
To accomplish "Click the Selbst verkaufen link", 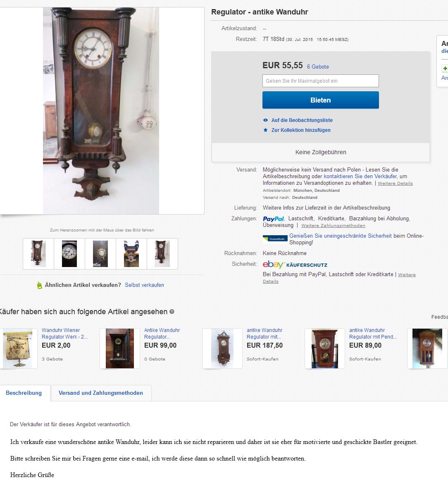I will click(144, 285).
